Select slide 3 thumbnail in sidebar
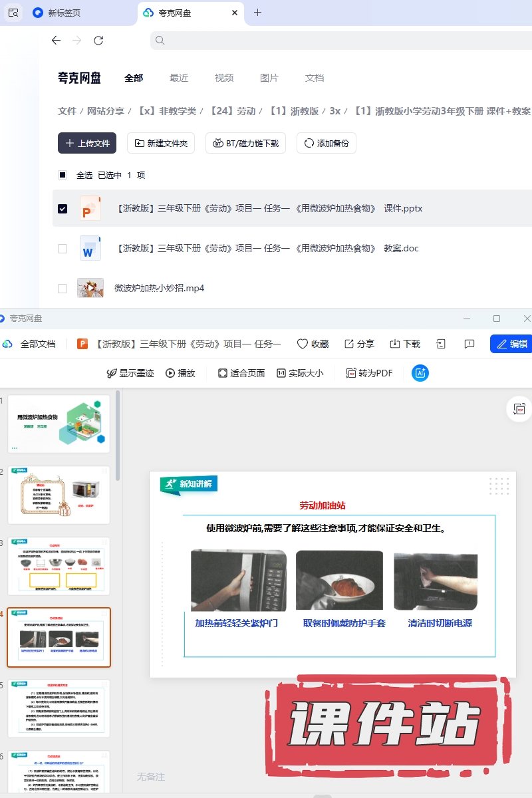The height and width of the screenshot is (798, 532). pyautogui.click(x=59, y=566)
